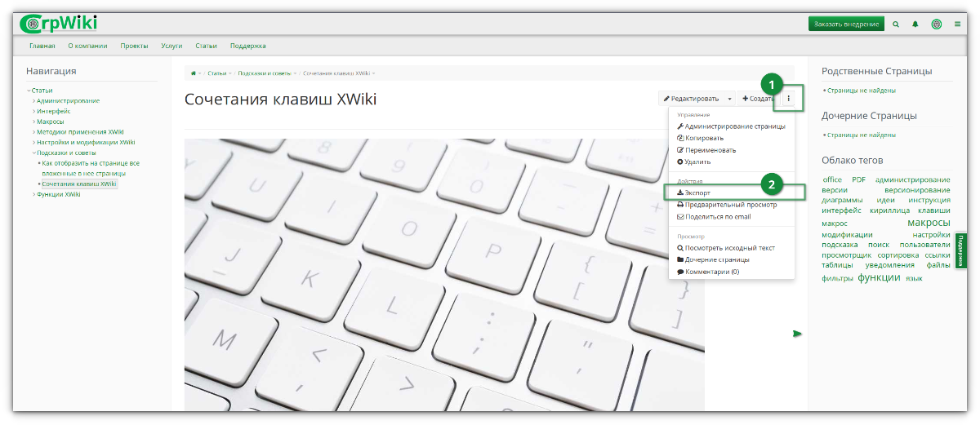Open 'Поддержка' in top navigation
This screenshot has width=980, height=425.
(248, 46)
